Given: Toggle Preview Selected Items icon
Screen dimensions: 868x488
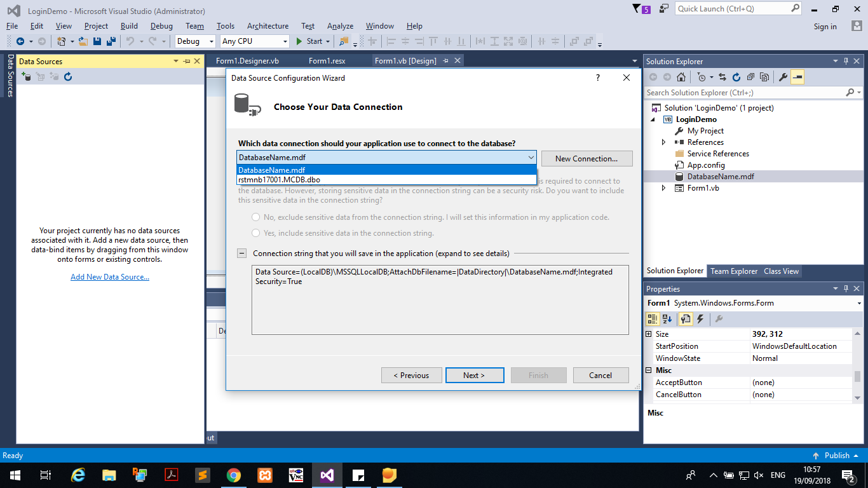Looking at the screenshot, I should (798, 77).
